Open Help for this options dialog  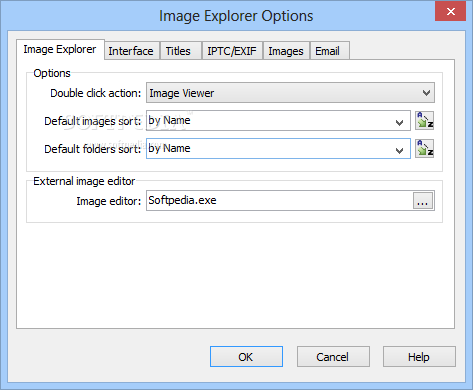click(x=419, y=357)
